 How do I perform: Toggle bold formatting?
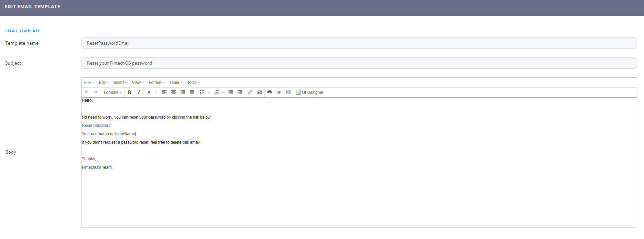click(x=130, y=92)
